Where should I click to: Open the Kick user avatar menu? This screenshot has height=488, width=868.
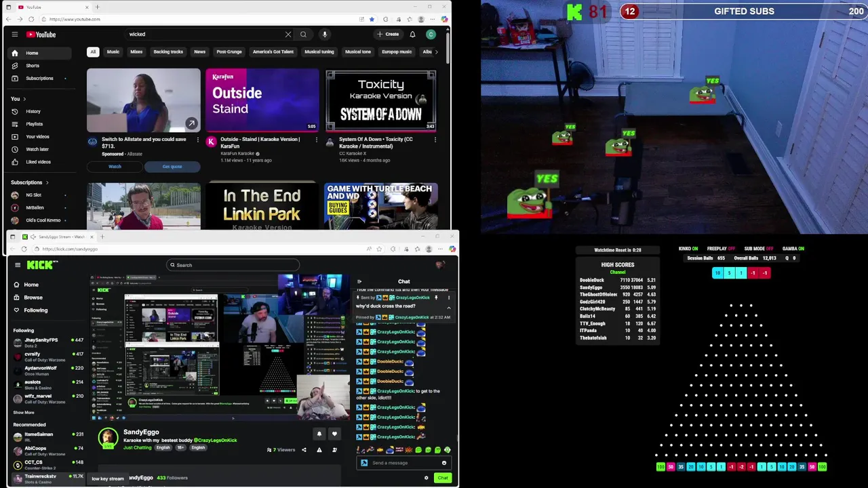(440, 265)
